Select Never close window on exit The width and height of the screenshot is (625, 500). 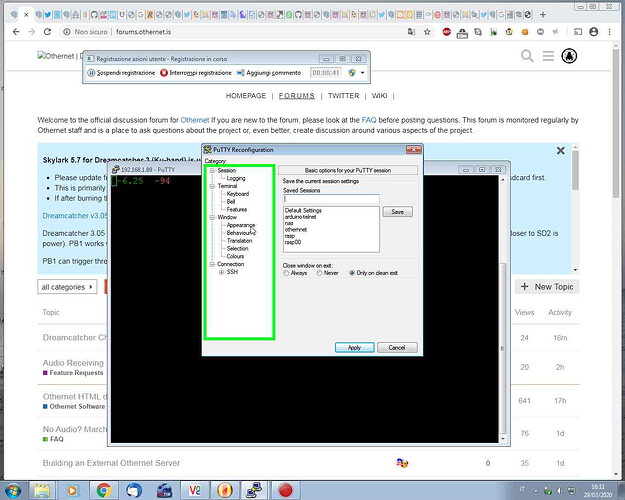328,273
